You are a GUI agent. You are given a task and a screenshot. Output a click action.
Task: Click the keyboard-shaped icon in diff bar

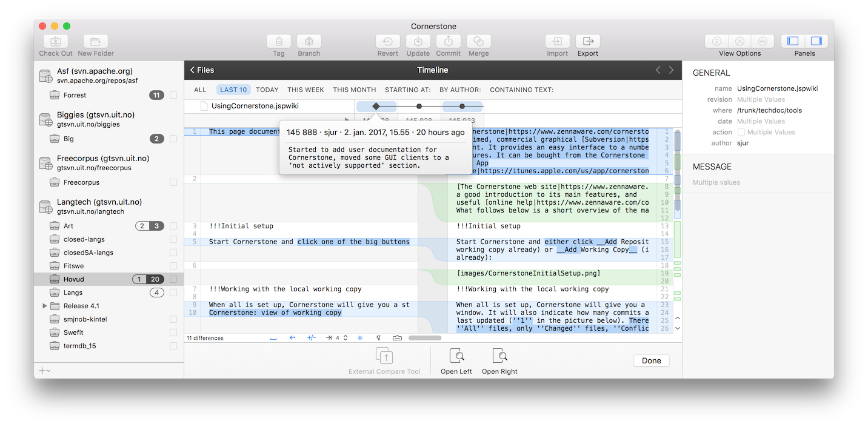coord(398,338)
